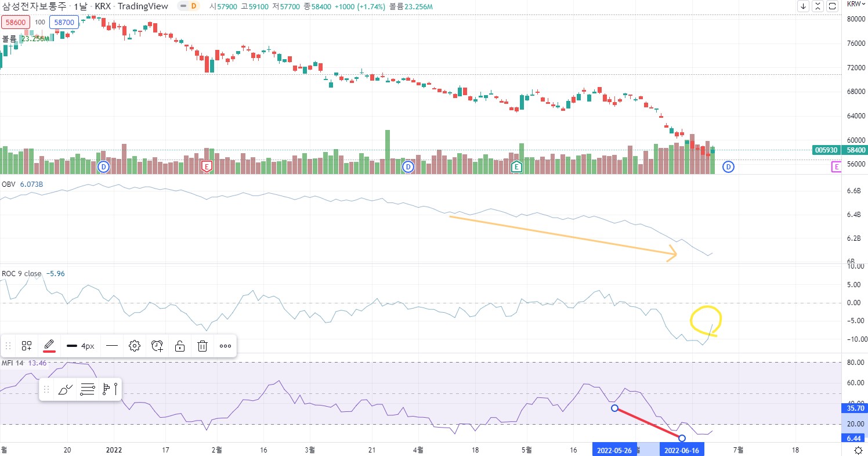The image size is (868, 456).
Task: Click the 2022-06-16 date label on the time axis
Action: 682,450
